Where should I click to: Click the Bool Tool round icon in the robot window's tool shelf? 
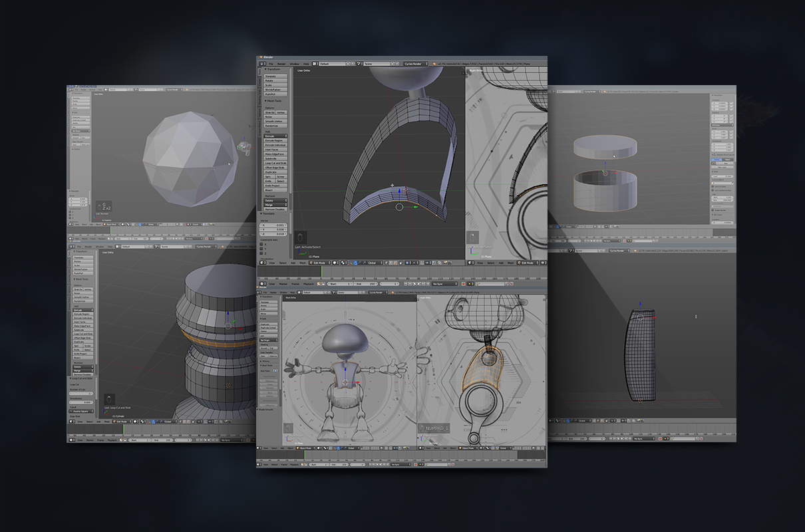point(275,370)
